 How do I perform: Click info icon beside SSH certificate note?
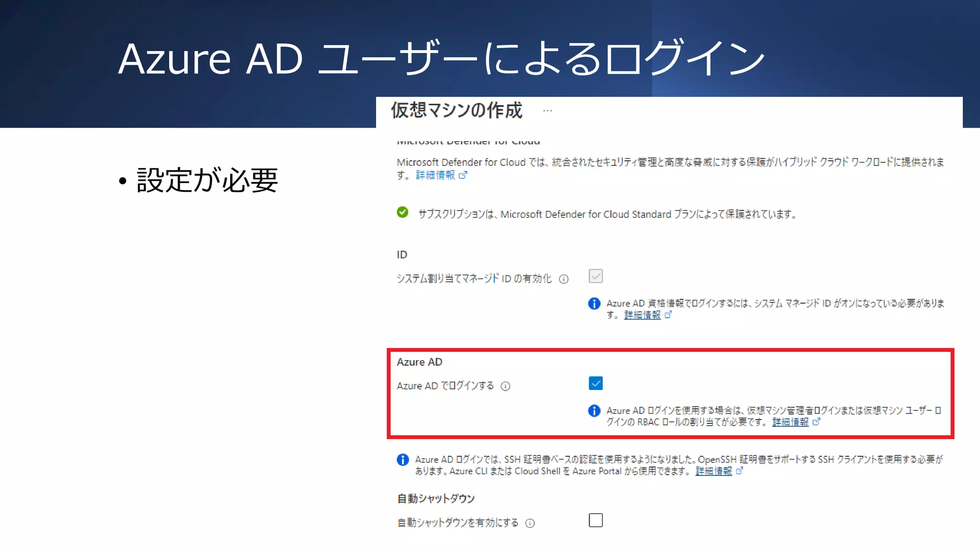(x=402, y=460)
